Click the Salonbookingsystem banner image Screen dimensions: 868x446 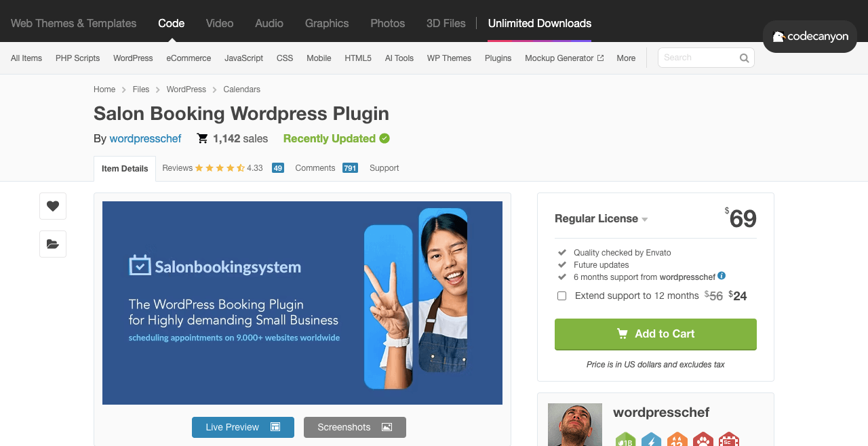[x=302, y=303]
